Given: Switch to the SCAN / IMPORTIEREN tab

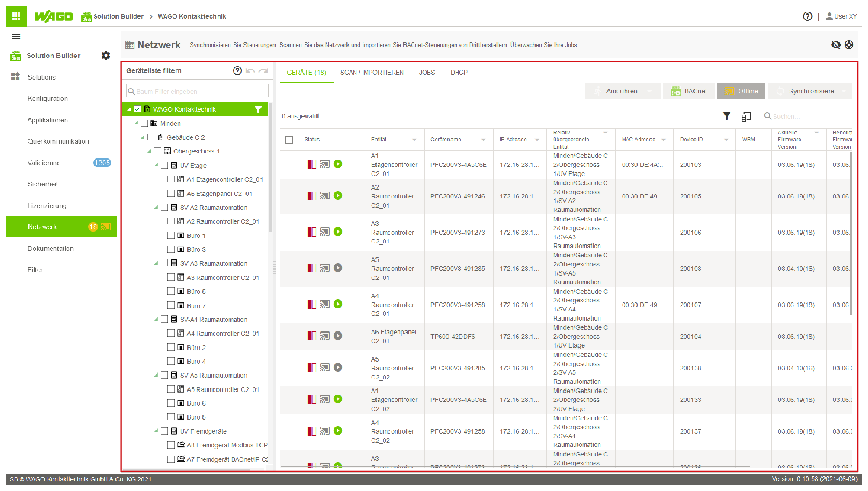Looking at the screenshot, I should pyautogui.click(x=372, y=73).
